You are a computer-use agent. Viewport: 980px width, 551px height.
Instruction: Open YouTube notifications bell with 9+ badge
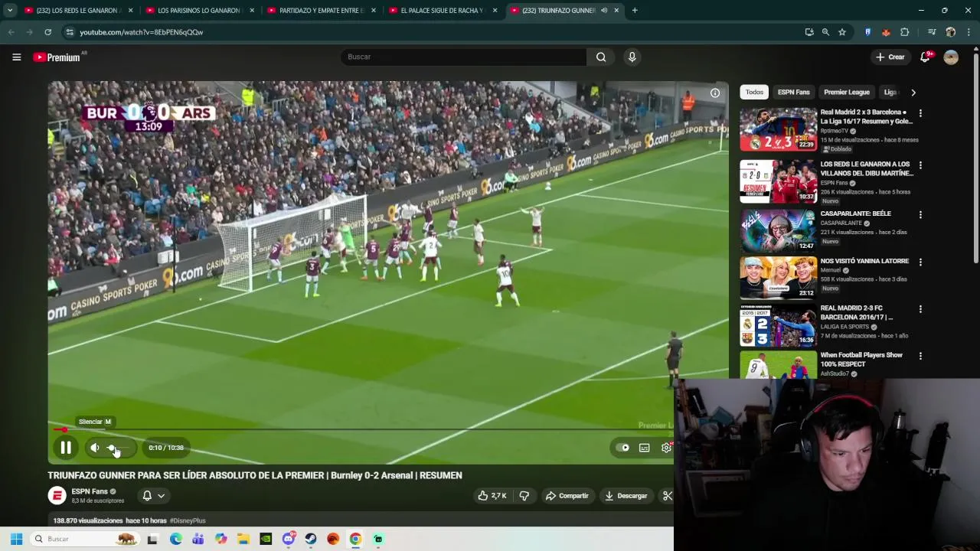pos(925,57)
